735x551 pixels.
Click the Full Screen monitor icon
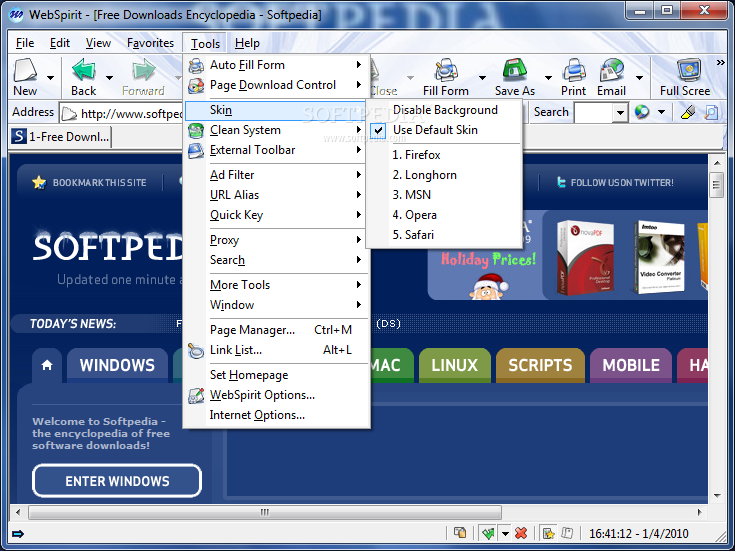click(x=689, y=70)
